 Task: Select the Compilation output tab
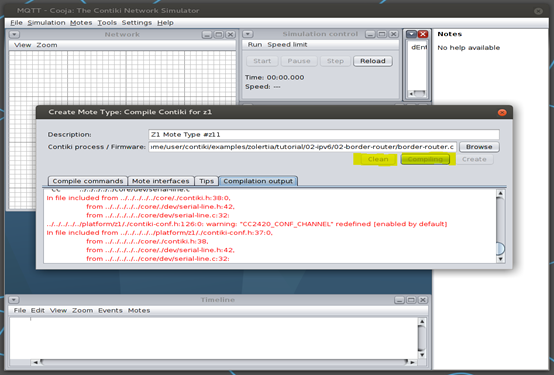coord(258,181)
